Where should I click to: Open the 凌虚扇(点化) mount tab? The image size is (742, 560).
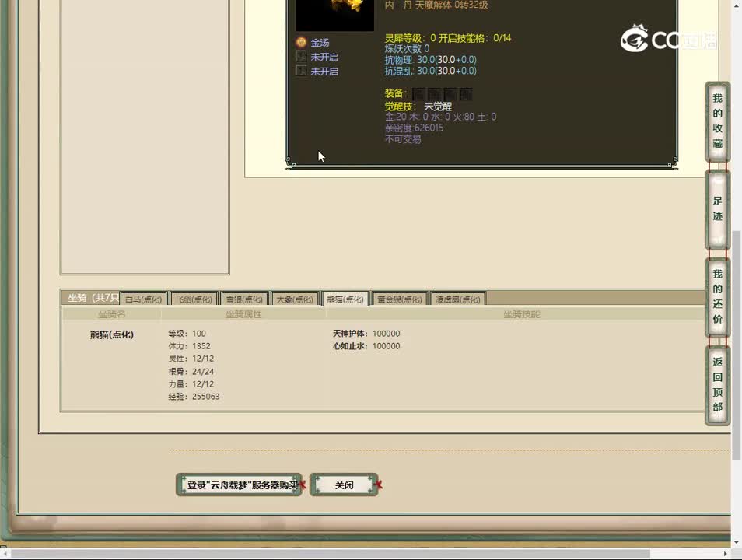tap(457, 299)
